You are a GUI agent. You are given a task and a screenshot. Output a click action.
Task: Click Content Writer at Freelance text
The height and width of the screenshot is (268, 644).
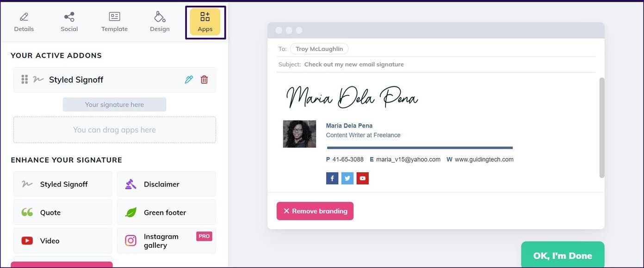tap(363, 135)
